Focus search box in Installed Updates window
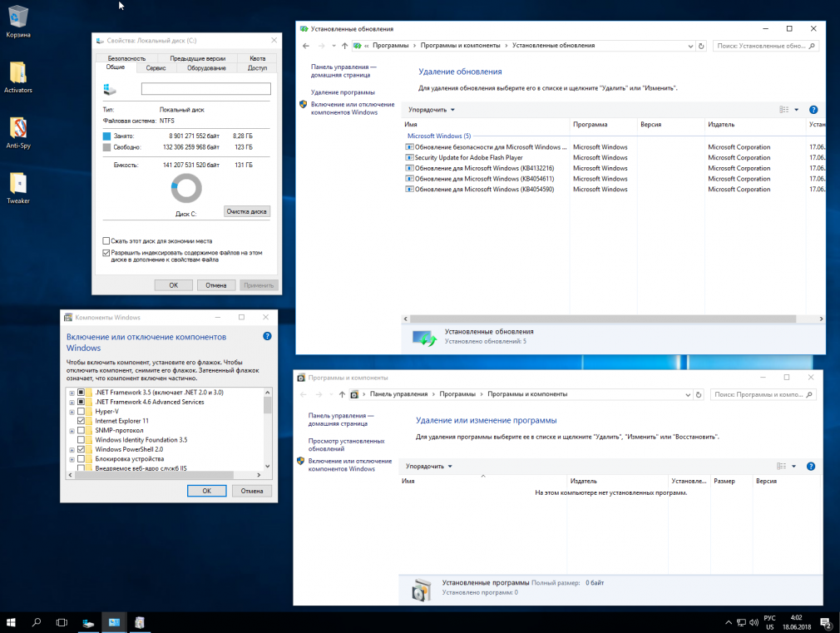This screenshot has height=633, width=840. [766, 46]
